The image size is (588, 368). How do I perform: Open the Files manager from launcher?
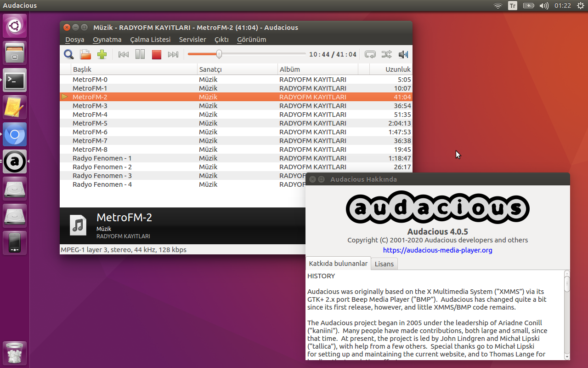click(15, 53)
